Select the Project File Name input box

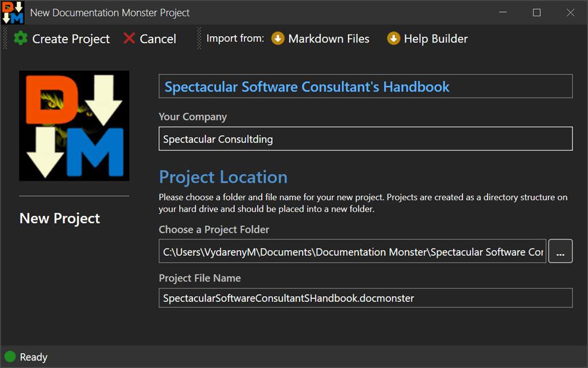click(365, 298)
